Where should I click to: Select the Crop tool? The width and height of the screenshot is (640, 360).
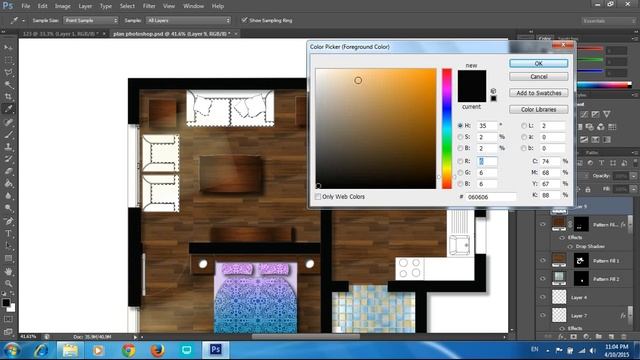pos(8,97)
